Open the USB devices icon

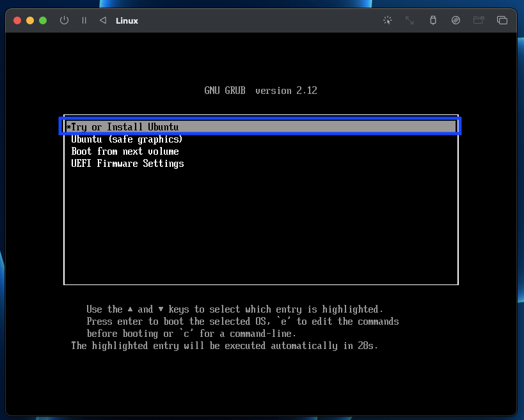(433, 20)
